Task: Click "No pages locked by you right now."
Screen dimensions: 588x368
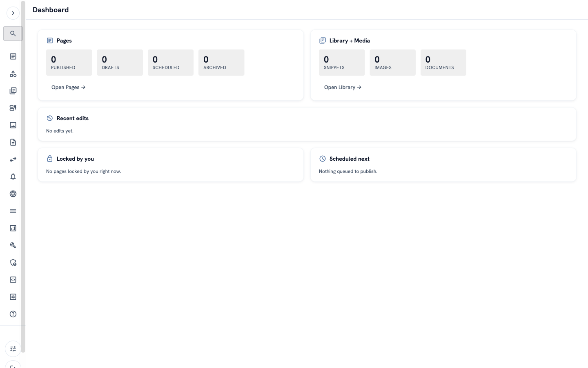Action: click(x=84, y=171)
